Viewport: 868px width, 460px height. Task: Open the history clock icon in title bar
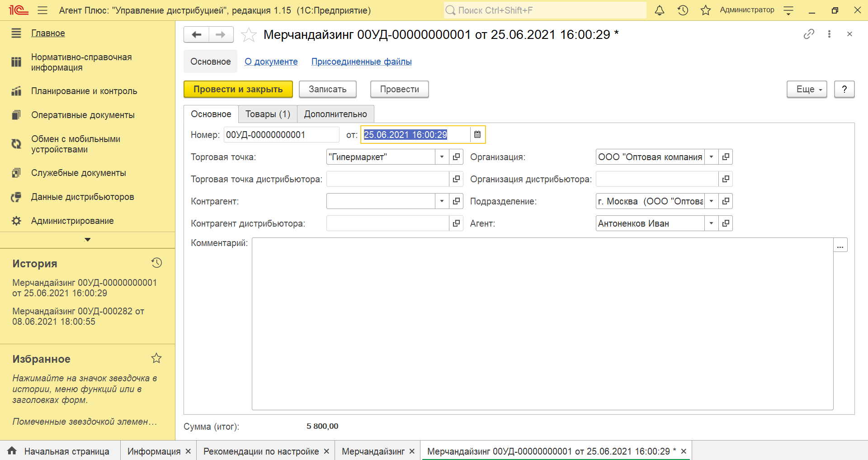[x=683, y=10]
